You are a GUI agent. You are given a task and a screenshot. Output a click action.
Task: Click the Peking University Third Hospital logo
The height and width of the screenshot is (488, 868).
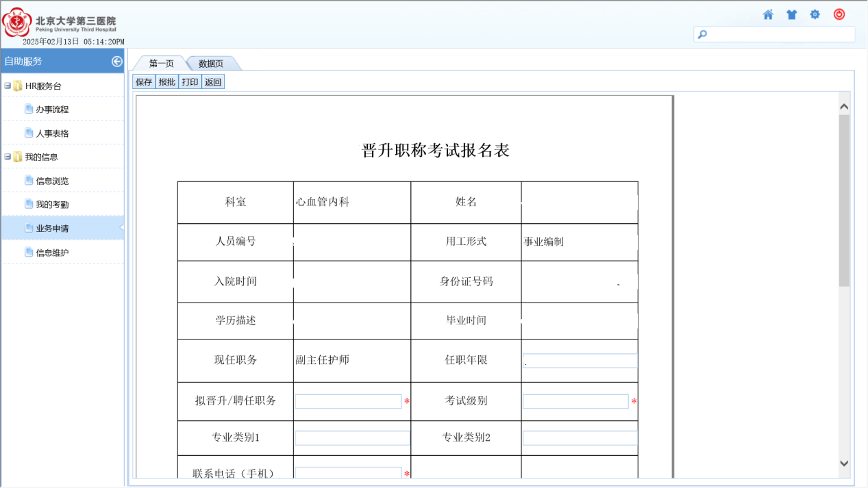60,24
